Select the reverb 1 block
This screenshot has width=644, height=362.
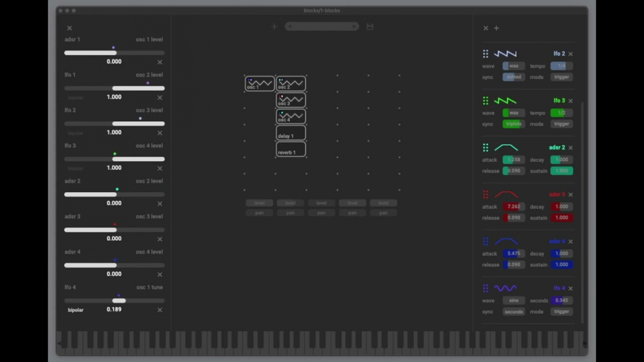[x=291, y=149]
